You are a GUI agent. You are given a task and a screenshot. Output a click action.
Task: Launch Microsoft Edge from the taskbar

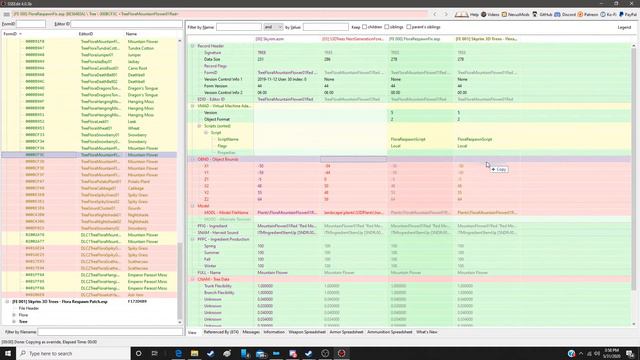point(178,353)
